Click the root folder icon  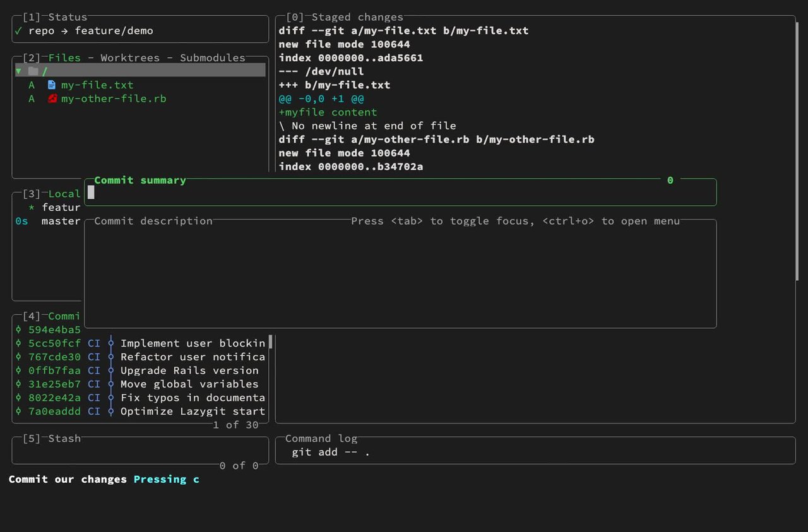(33, 71)
